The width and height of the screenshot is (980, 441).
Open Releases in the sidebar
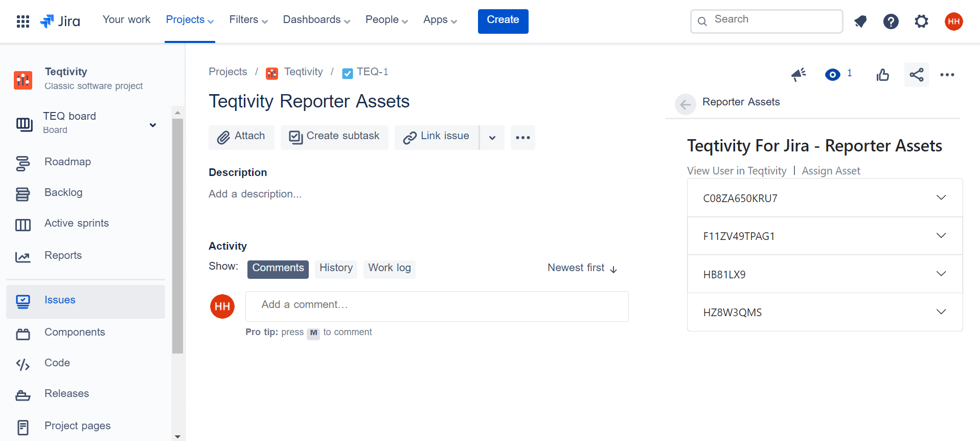tap(86, 394)
